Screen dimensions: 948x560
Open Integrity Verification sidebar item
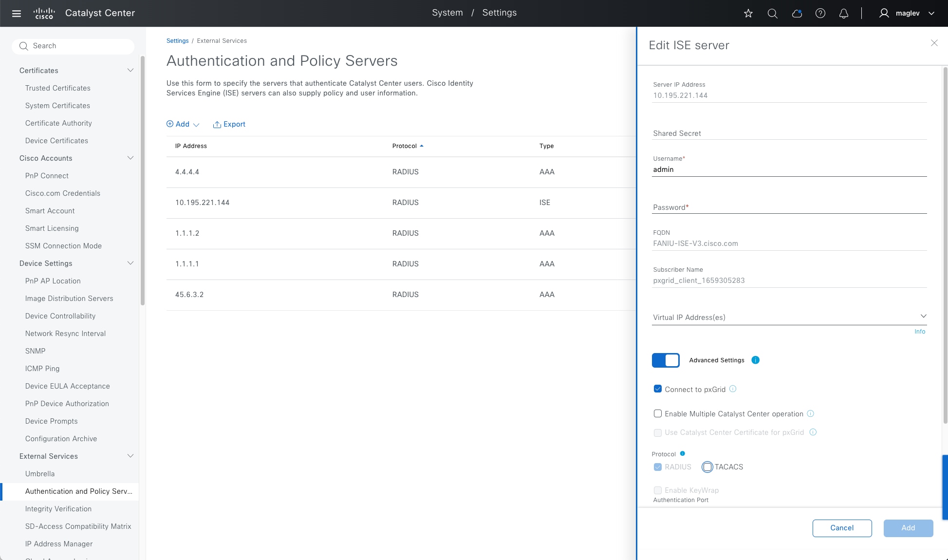click(x=58, y=509)
